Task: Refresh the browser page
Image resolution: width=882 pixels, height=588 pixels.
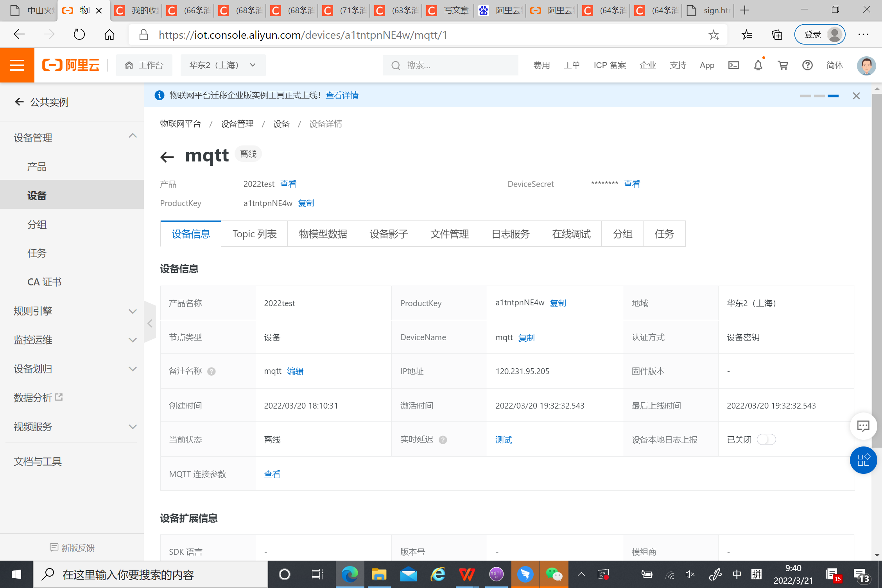Action: (79, 34)
